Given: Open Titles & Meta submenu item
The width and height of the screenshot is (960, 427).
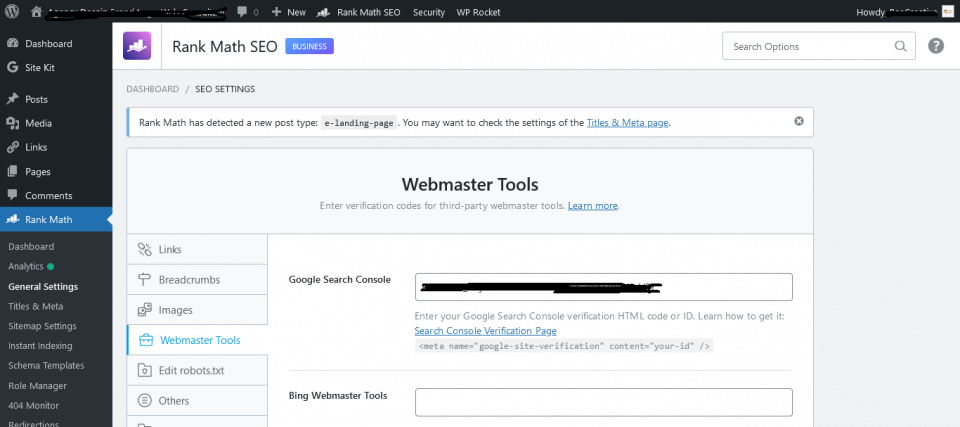Looking at the screenshot, I should (x=36, y=306).
